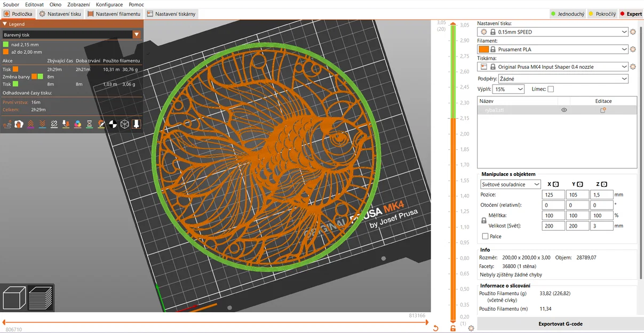The width and height of the screenshot is (644, 333).
Task: Toggle Tool marker icon in legend
Action: (137, 124)
